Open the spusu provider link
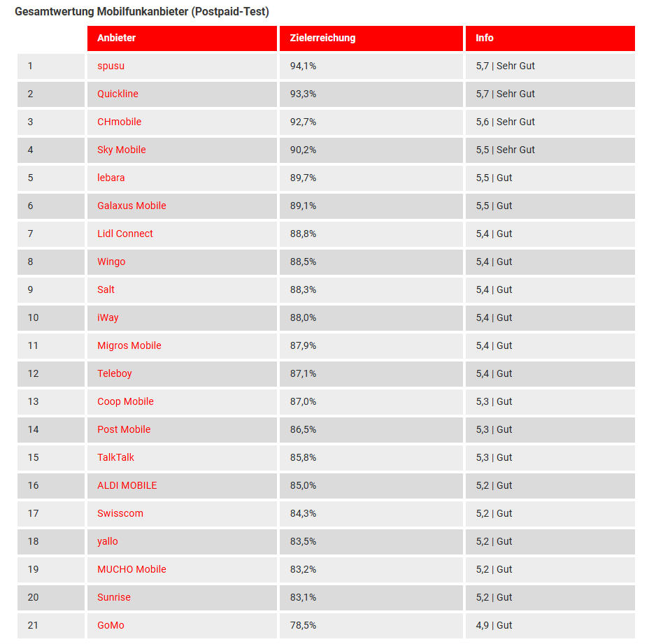The width and height of the screenshot is (649, 644). pos(110,66)
